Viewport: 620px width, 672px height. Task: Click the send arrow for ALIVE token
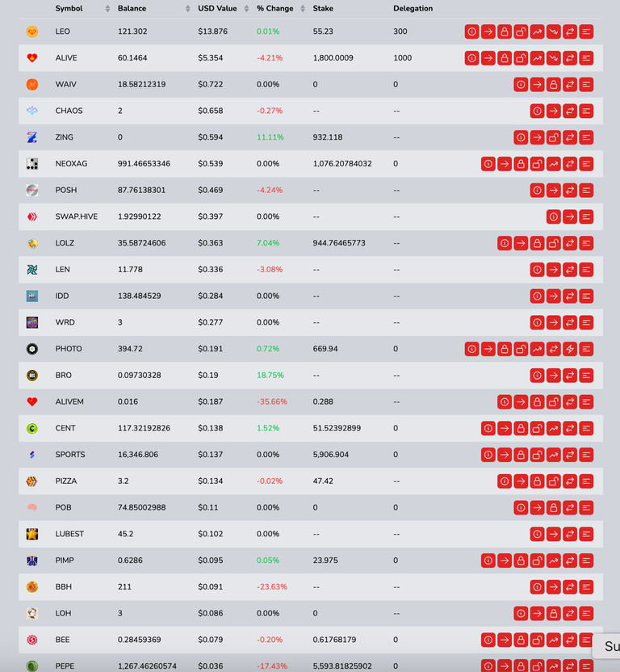click(x=488, y=58)
